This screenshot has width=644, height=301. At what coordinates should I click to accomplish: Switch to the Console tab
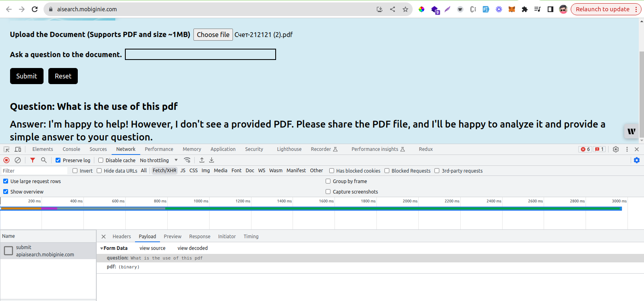pyautogui.click(x=71, y=149)
